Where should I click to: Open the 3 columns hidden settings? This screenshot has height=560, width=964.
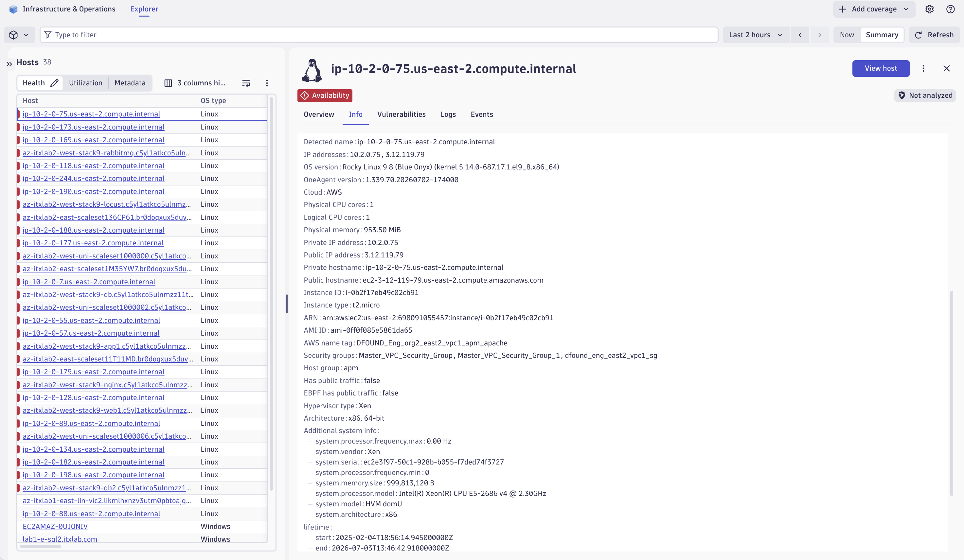pyautogui.click(x=195, y=83)
